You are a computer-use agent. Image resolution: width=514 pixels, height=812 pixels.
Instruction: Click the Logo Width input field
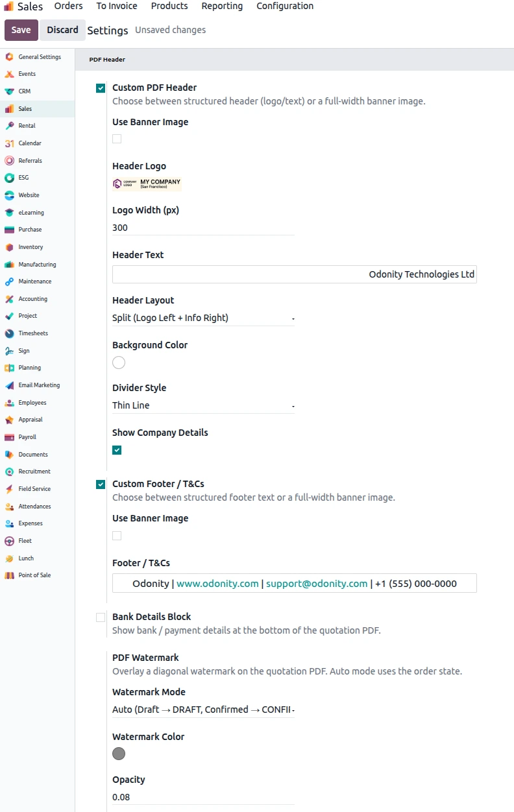tap(204, 228)
